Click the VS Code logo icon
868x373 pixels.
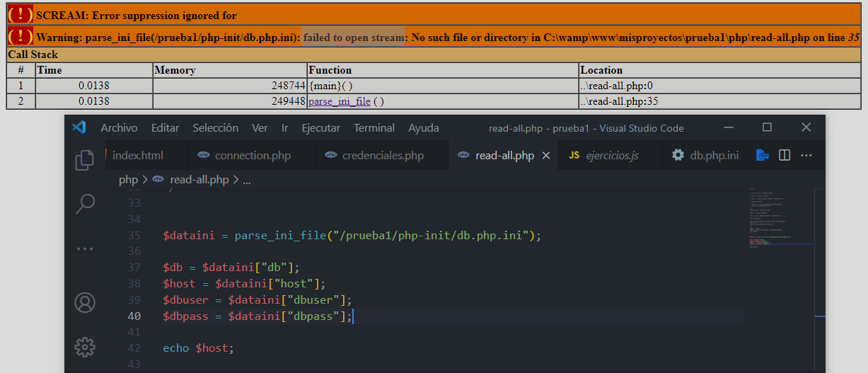tap(79, 127)
